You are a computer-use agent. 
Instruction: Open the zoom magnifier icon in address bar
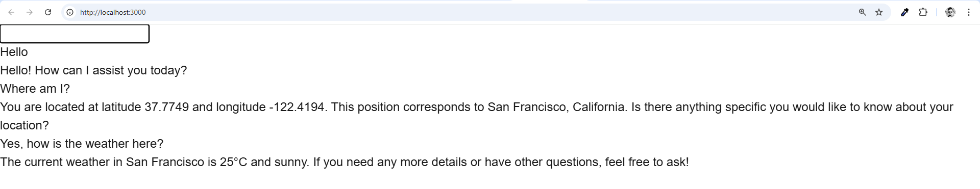click(862, 12)
